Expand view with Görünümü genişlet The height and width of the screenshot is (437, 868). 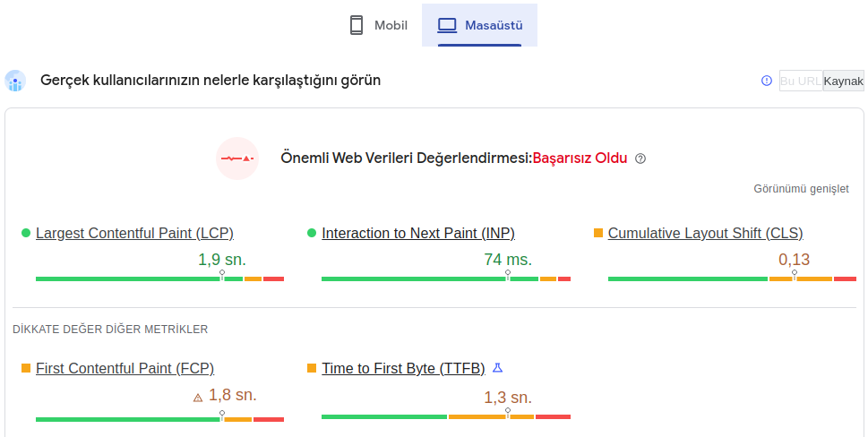[x=801, y=189]
